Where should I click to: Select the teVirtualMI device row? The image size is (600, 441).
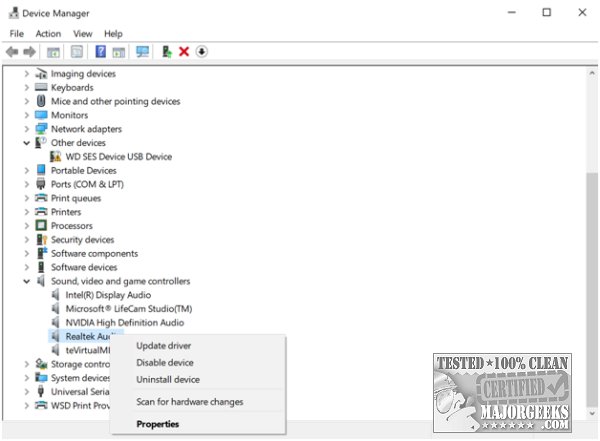click(88, 350)
